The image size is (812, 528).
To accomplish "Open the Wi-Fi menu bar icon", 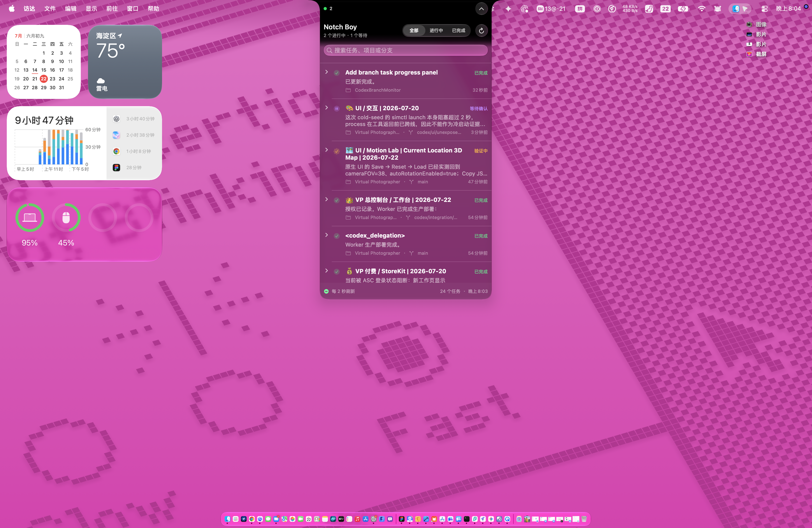I will 701,9.
